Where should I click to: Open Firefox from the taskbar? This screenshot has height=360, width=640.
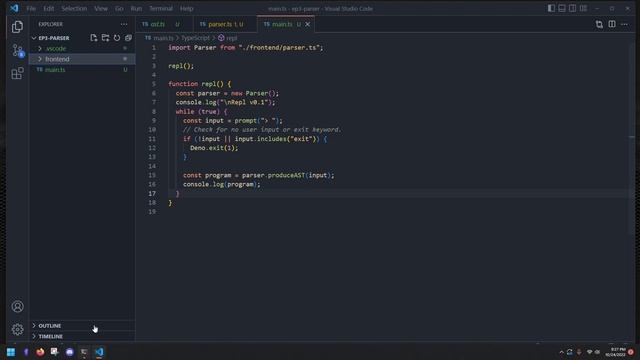coord(40,352)
